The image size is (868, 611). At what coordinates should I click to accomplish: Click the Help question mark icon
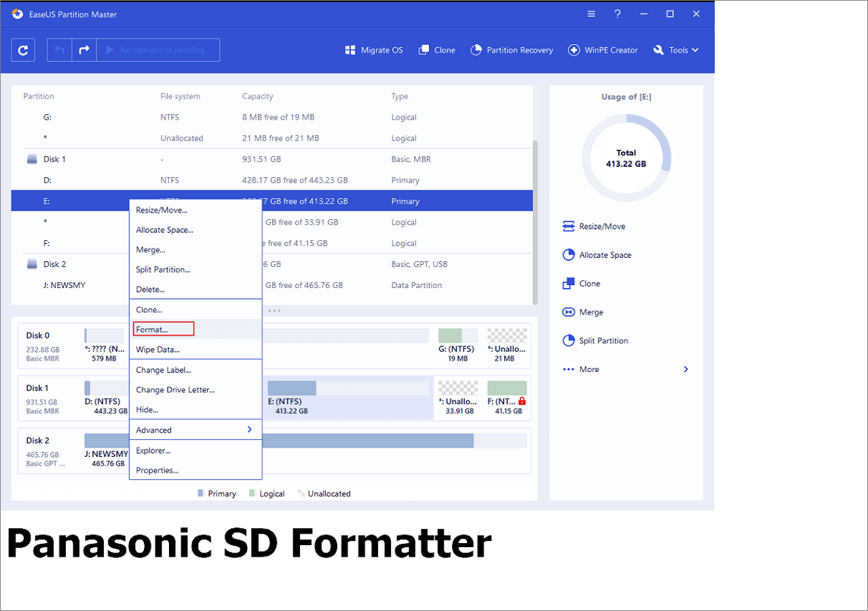[618, 14]
